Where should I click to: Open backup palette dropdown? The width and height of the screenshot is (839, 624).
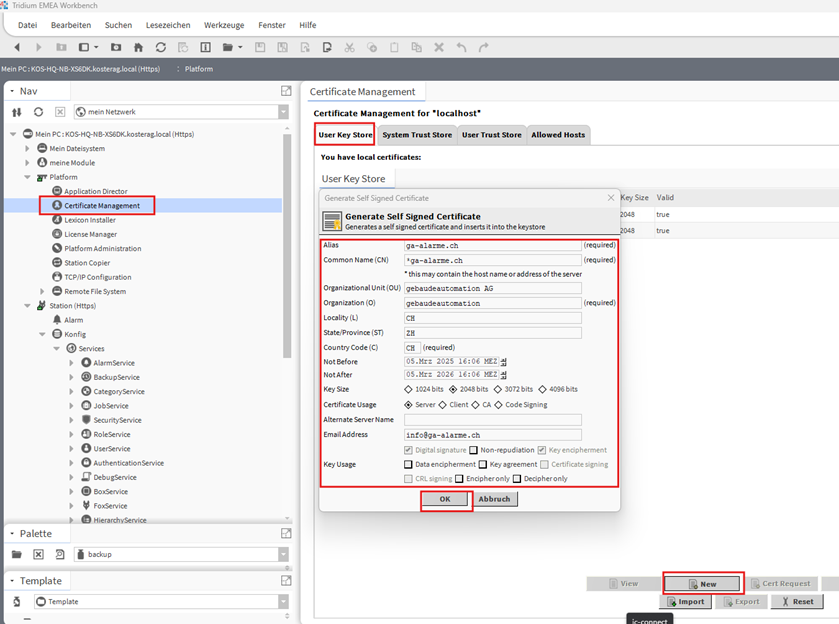(283, 554)
